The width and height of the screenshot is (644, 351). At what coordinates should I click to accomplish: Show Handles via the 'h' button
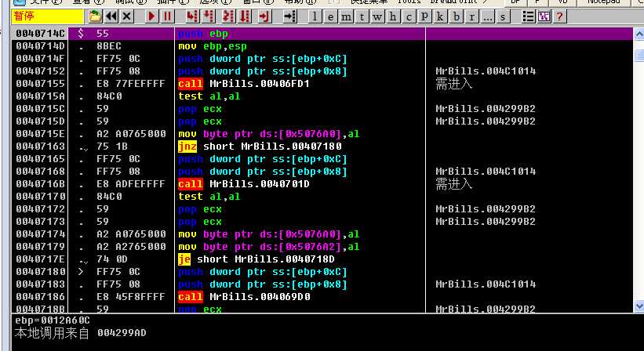393,16
